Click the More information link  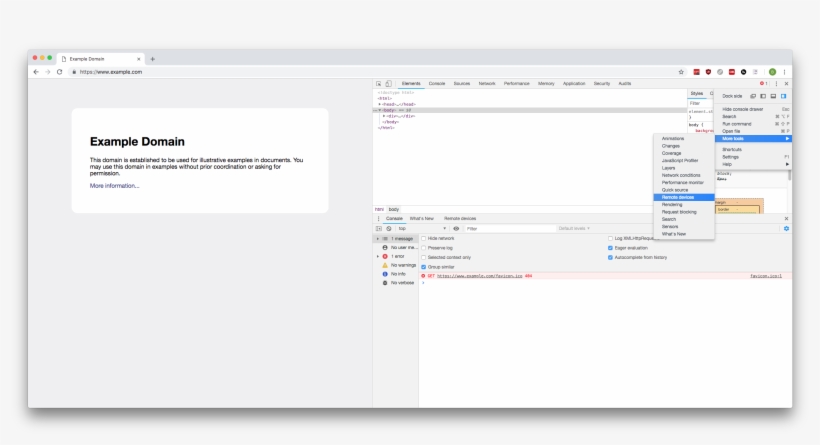(x=115, y=186)
